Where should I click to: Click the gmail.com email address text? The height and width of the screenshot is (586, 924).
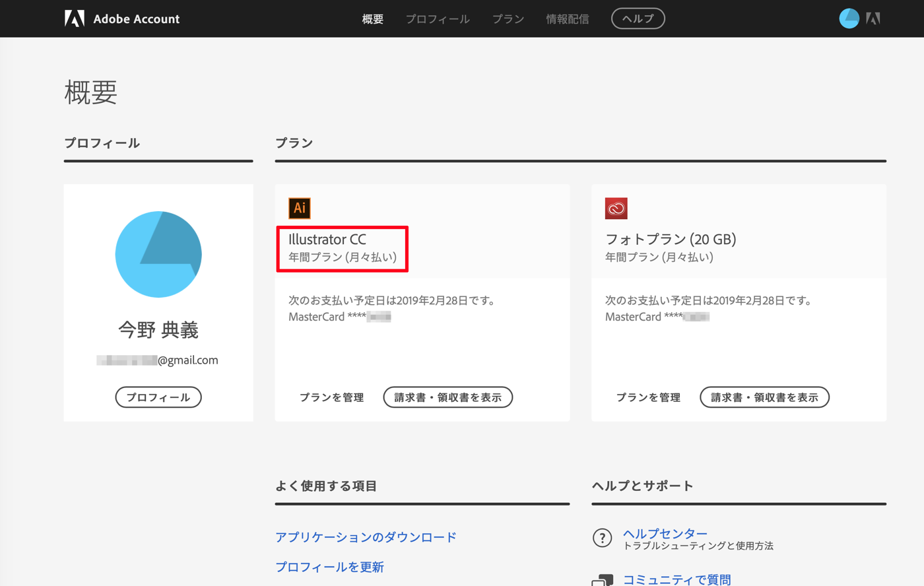pos(157,360)
